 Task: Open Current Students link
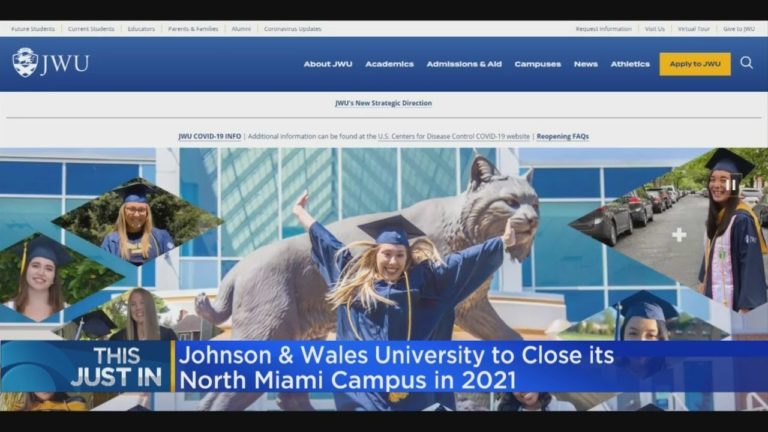[91, 29]
